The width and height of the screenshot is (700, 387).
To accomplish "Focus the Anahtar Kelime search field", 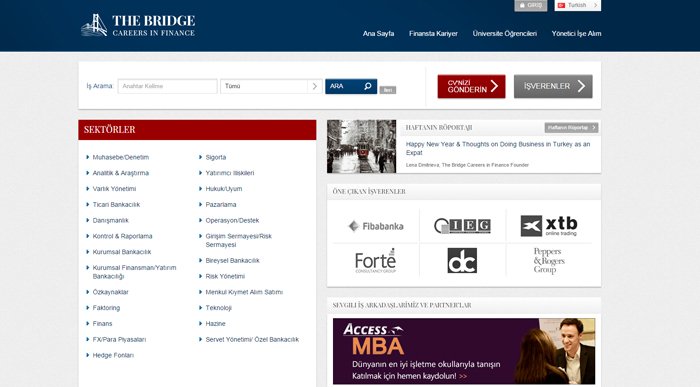I will pyautogui.click(x=167, y=86).
